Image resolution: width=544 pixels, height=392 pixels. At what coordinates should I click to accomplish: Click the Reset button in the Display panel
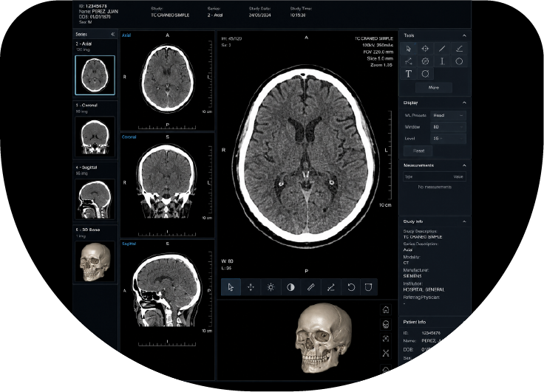click(x=418, y=151)
